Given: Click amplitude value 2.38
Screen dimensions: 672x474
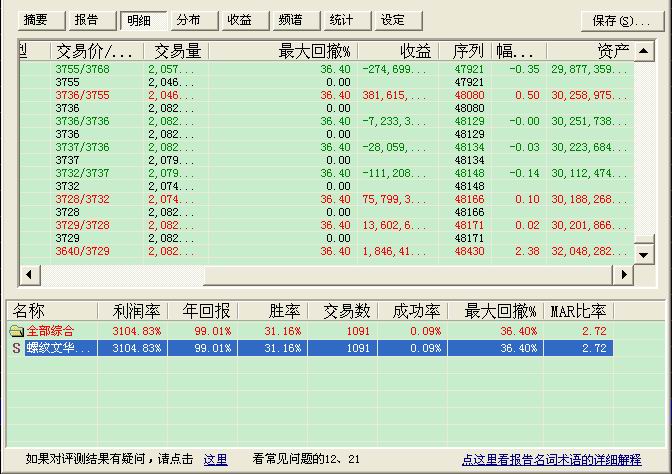Looking at the screenshot, I should [x=527, y=251].
